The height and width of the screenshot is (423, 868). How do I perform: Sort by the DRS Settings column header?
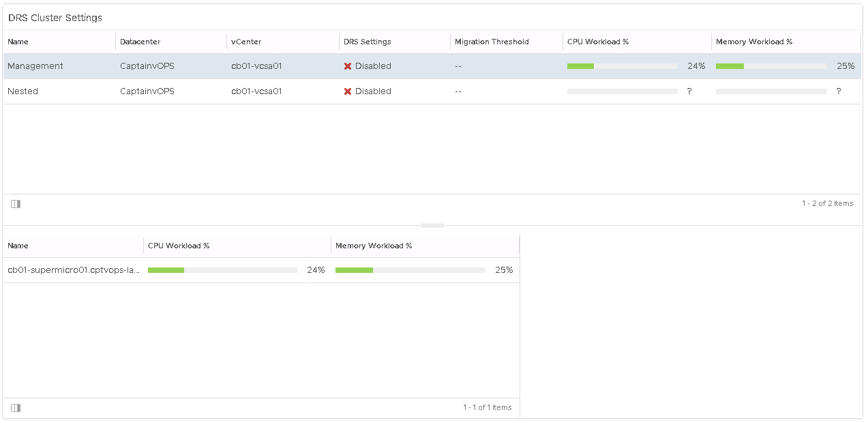click(368, 42)
